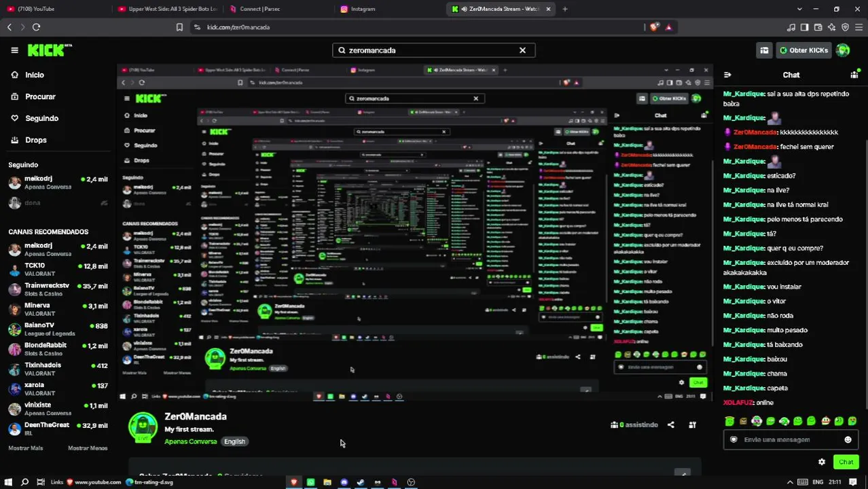Show hidden system tray icons

point(790,482)
